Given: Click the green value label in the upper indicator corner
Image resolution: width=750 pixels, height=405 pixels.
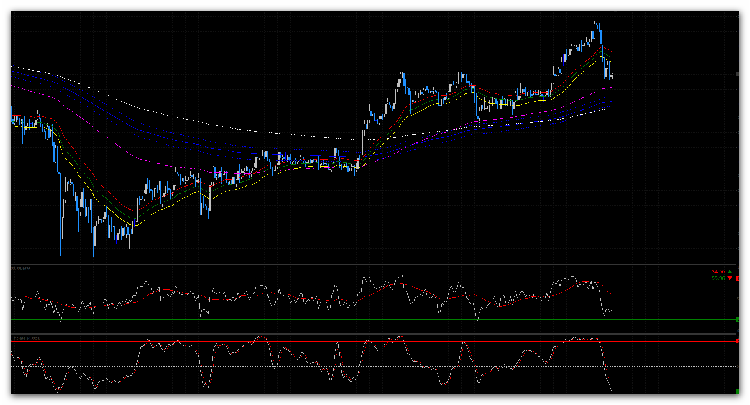Looking at the screenshot, I should 716,278.
